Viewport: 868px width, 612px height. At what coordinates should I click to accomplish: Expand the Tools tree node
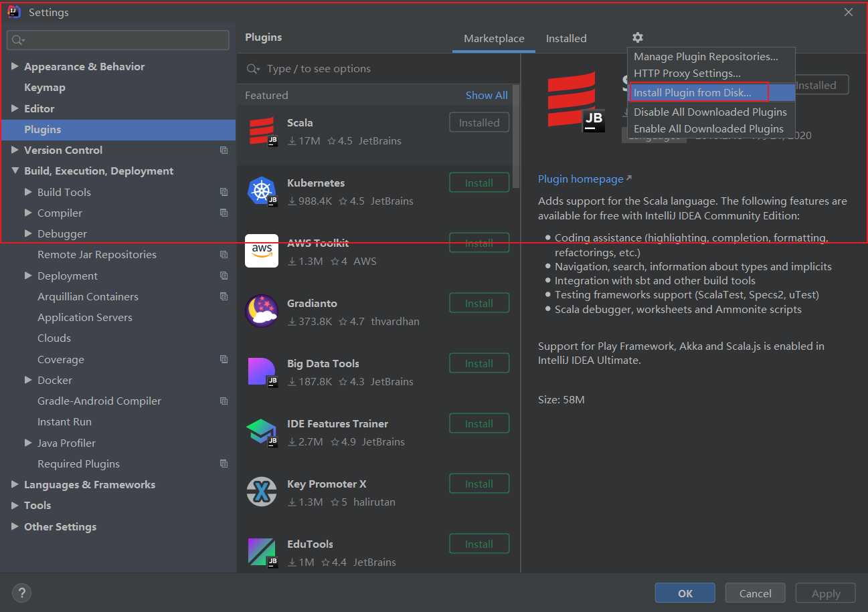15,505
